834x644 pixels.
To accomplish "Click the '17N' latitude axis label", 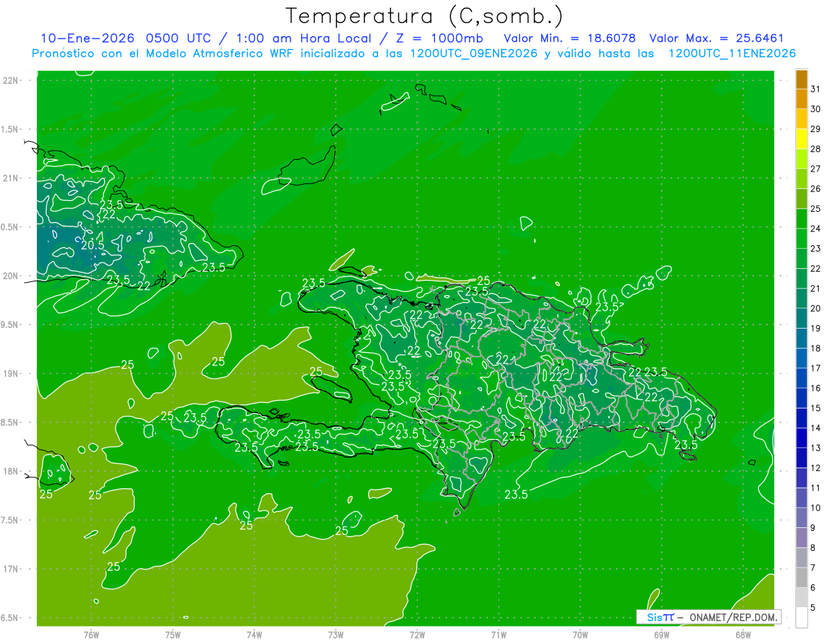I will (x=10, y=569).
